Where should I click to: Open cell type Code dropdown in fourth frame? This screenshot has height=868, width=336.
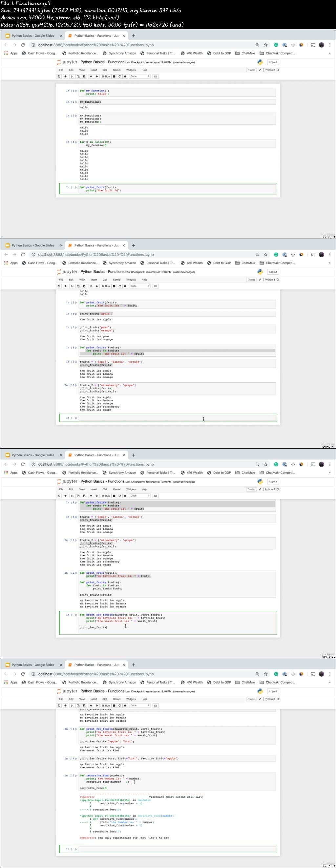click(140, 705)
